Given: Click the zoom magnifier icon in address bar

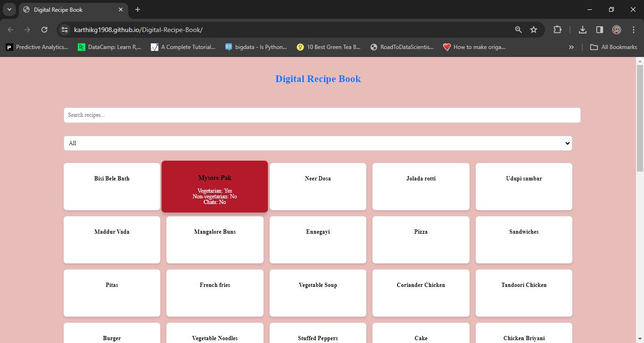Looking at the screenshot, I should (x=519, y=30).
